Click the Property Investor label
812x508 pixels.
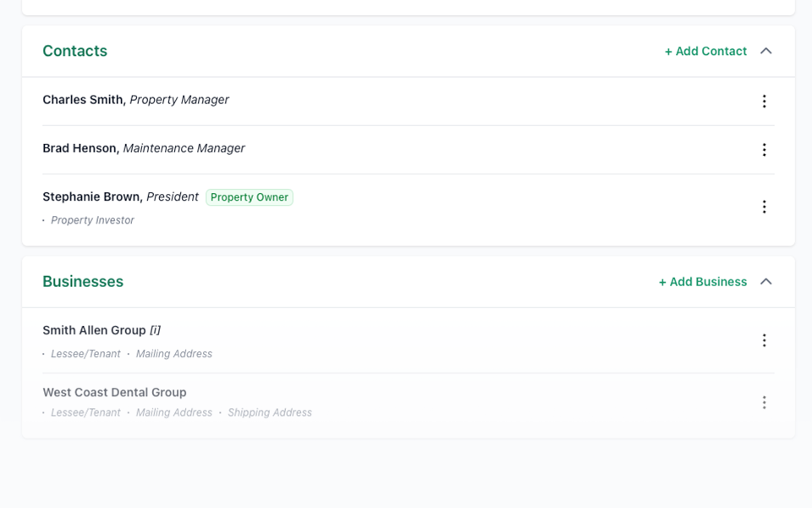pos(92,220)
